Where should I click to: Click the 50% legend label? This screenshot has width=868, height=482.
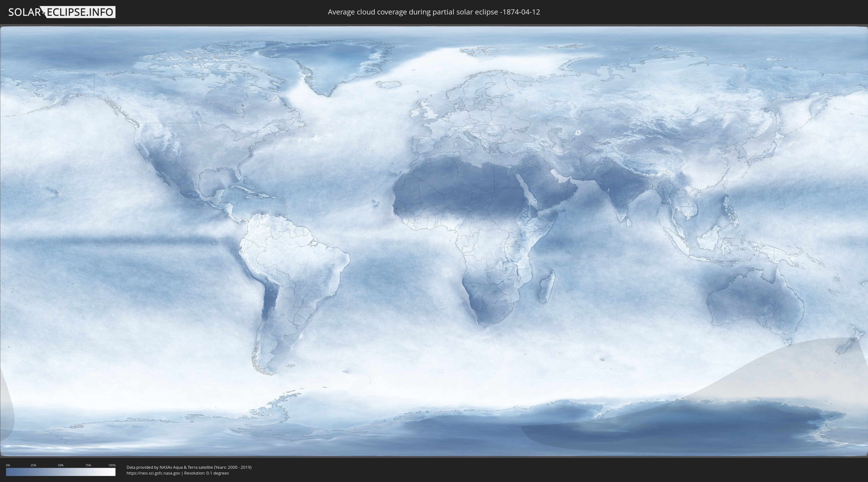click(x=61, y=465)
